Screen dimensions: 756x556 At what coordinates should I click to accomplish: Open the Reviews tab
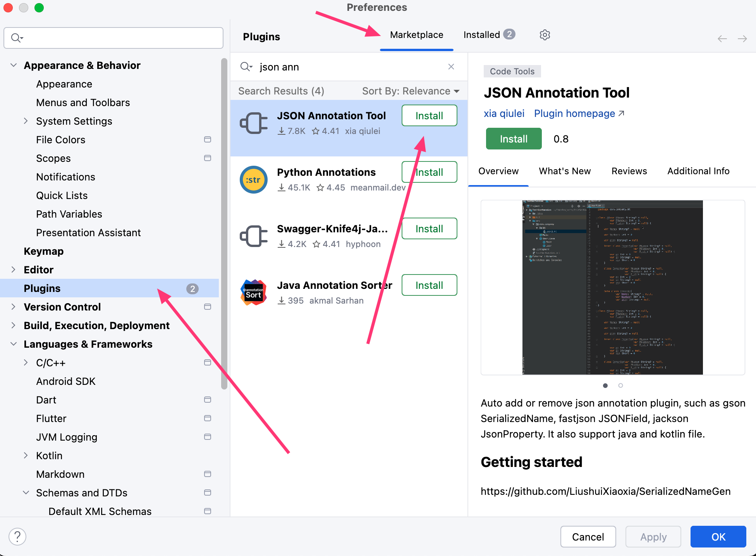coord(629,171)
